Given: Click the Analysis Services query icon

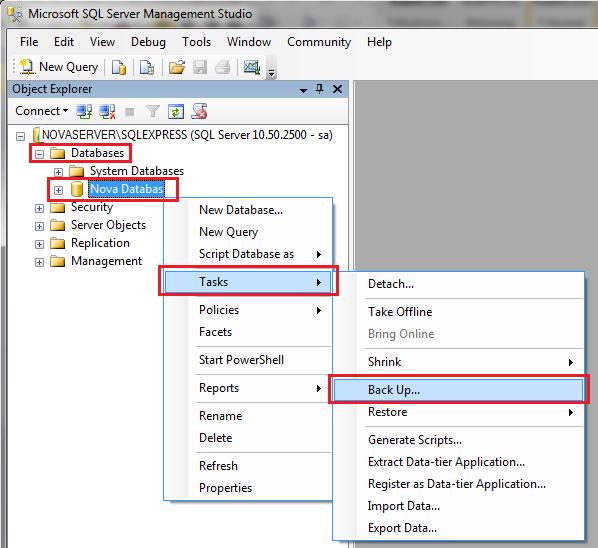Looking at the screenshot, I should click(x=147, y=67).
